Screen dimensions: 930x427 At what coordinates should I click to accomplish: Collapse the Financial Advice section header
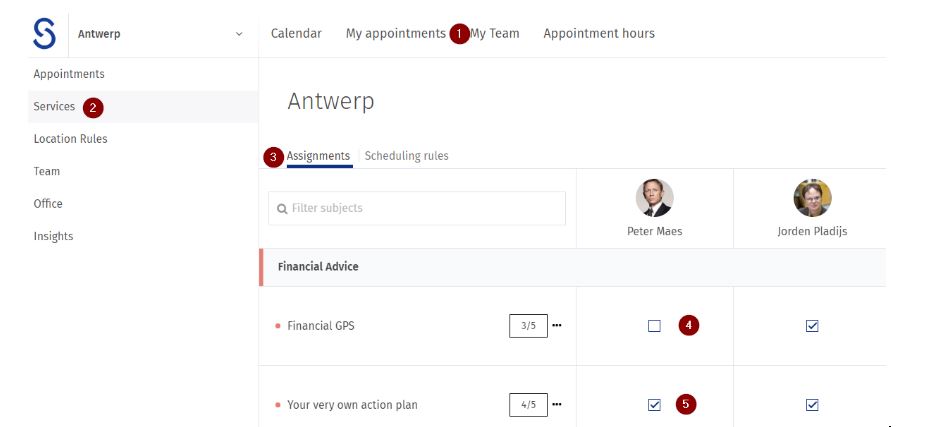318,267
